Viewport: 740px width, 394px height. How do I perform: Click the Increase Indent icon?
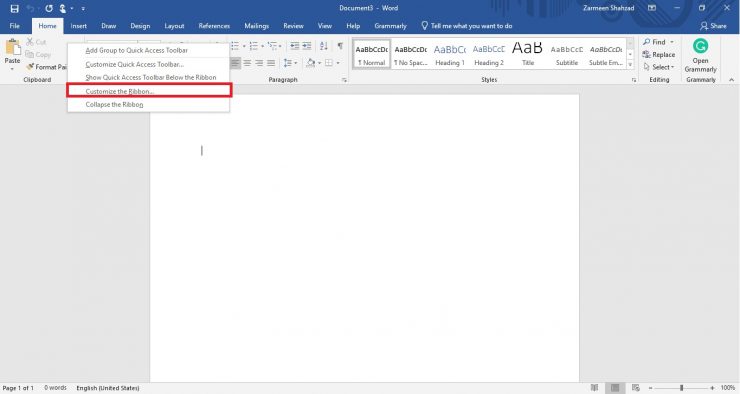(307, 46)
